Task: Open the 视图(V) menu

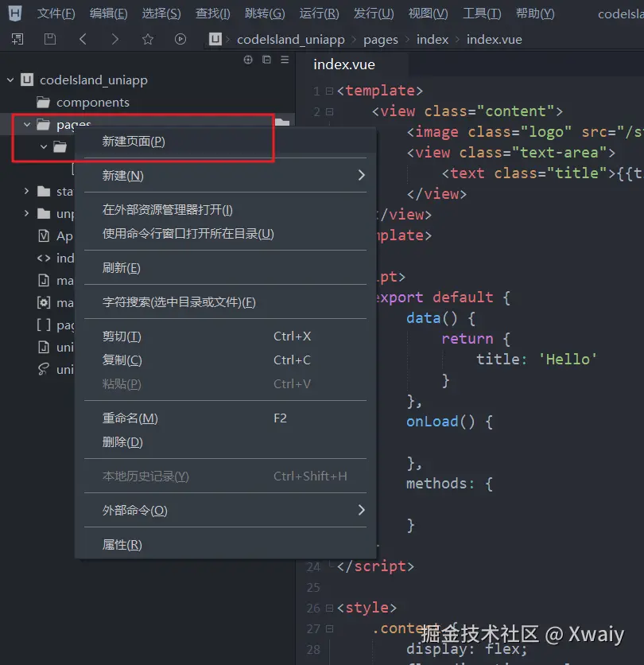Action: 428,14
